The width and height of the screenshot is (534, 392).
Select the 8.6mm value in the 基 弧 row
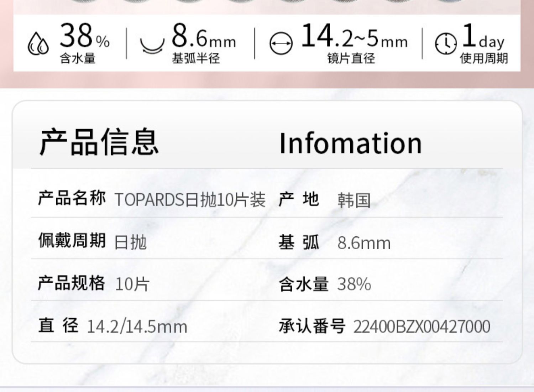click(x=364, y=243)
